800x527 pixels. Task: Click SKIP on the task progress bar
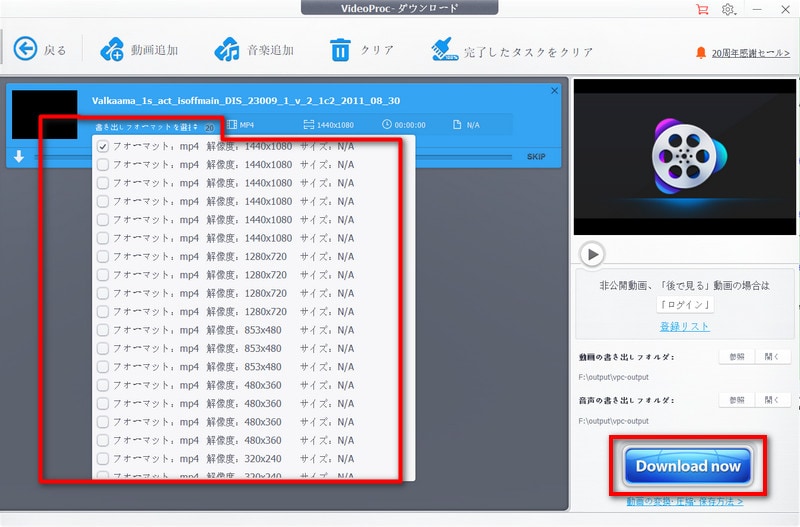536,157
